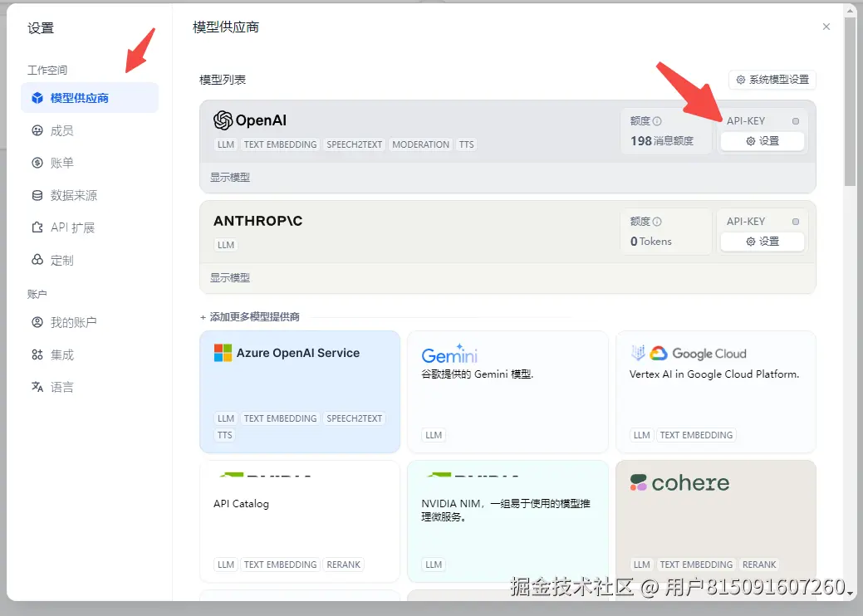Open 系统模型设置 system model settings
This screenshot has height=616, width=863.
pos(772,80)
